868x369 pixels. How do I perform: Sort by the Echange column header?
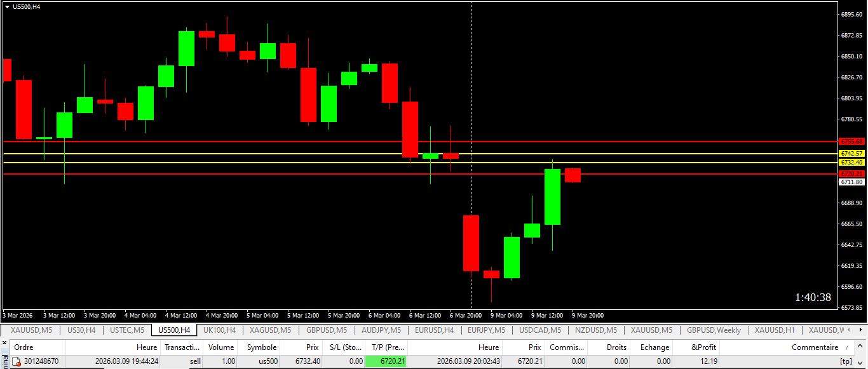coord(652,347)
